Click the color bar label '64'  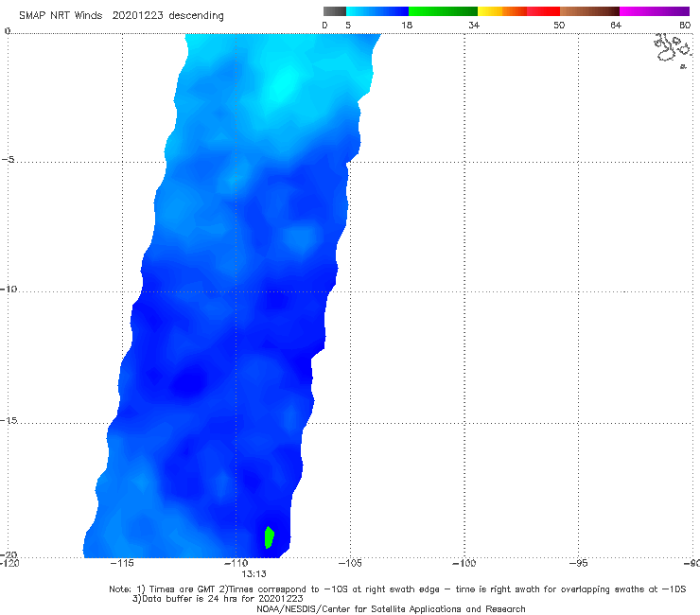coord(616,25)
